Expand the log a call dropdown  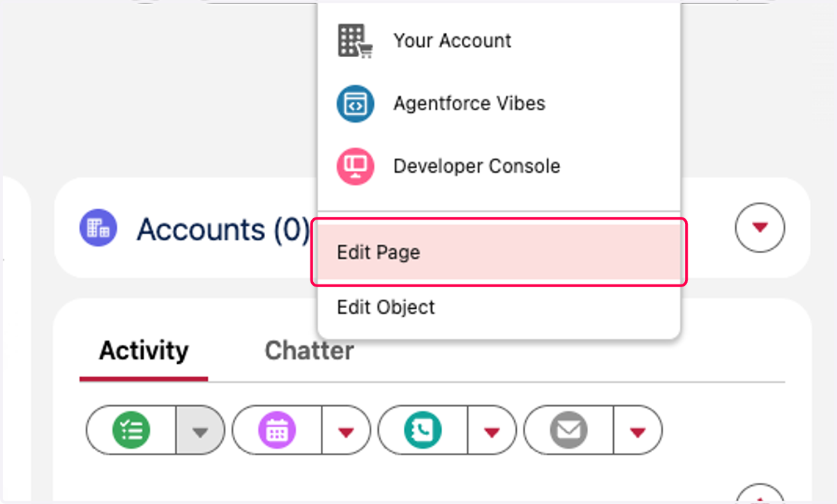492,430
